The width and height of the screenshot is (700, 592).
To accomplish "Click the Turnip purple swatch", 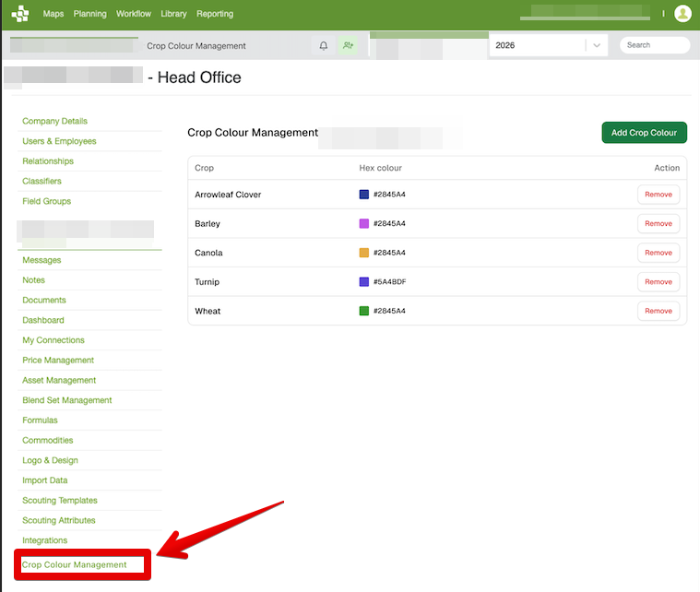I will tap(364, 281).
